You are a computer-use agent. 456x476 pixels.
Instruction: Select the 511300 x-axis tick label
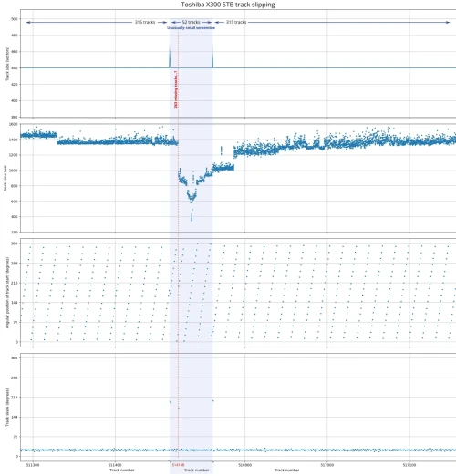coord(33,465)
